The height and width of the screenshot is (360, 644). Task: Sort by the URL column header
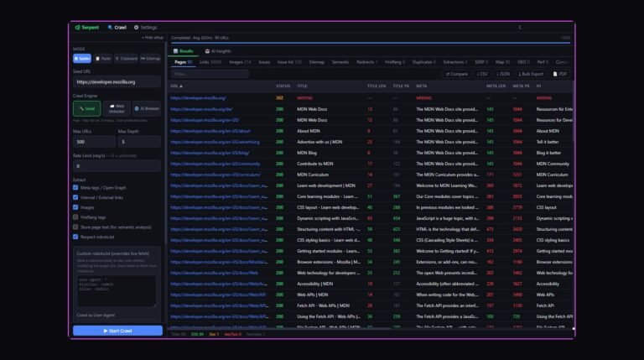pos(177,86)
